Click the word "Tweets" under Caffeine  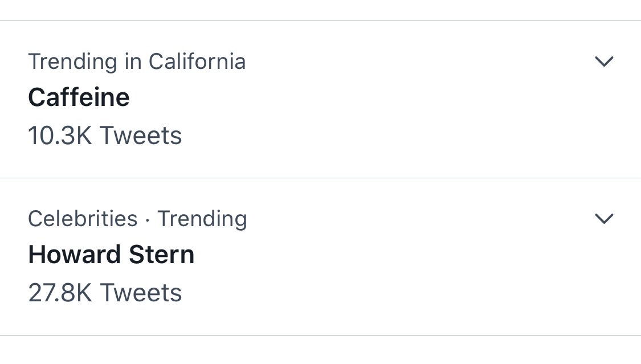(x=141, y=136)
